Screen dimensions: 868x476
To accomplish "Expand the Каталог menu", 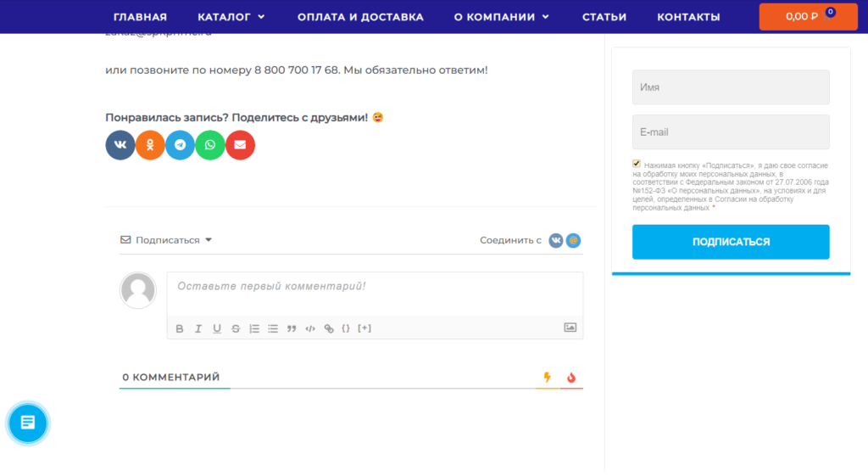I will [x=231, y=17].
